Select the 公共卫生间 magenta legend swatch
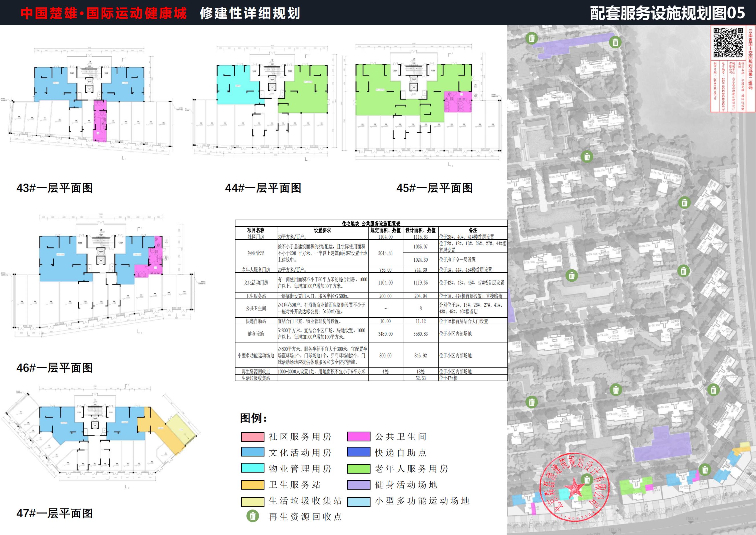The height and width of the screenshot is (535, 756). (359, 437)
